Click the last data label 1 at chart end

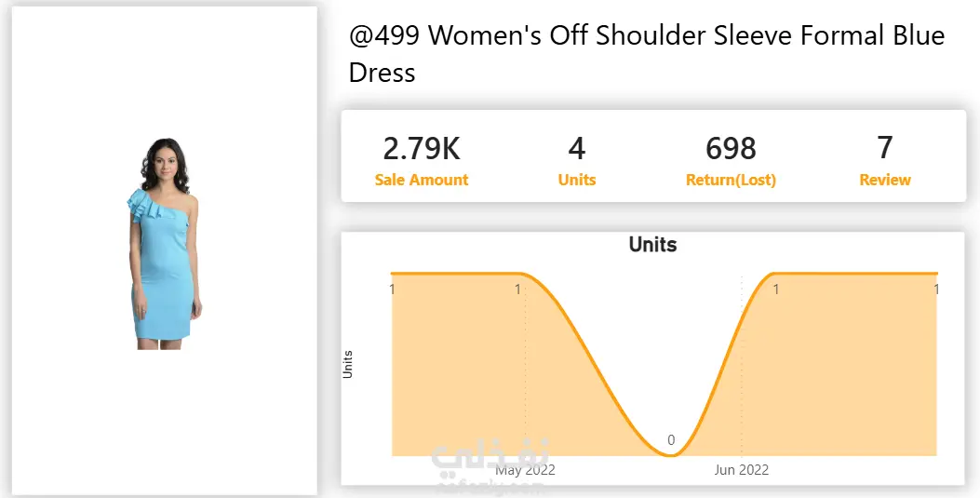935,289
